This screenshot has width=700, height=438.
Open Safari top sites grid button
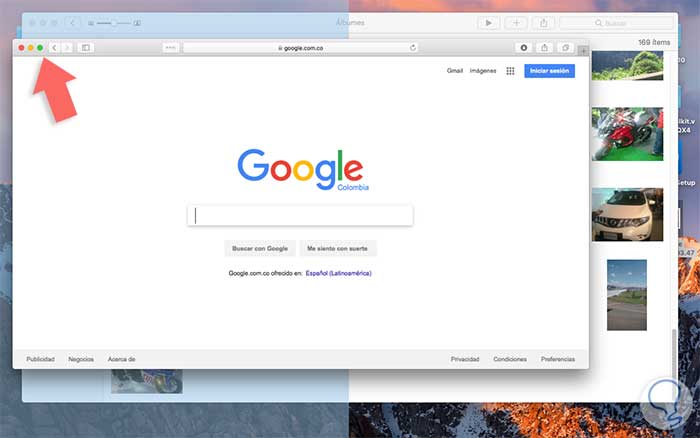(x=170, y=48)
